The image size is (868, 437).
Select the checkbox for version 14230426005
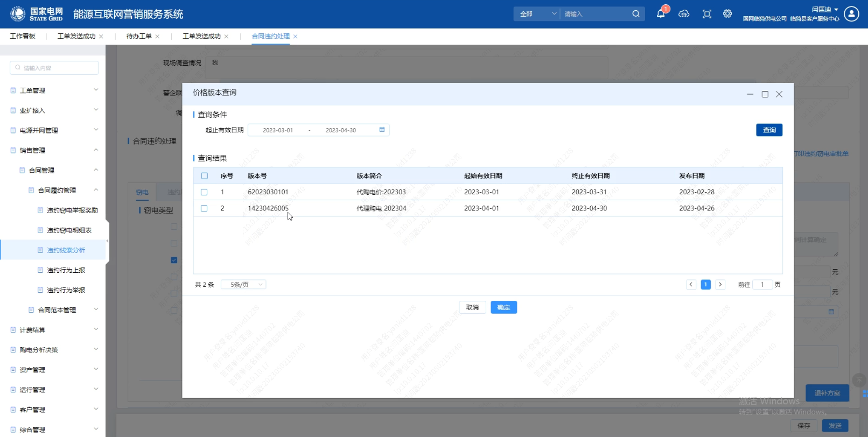point(204,208)
